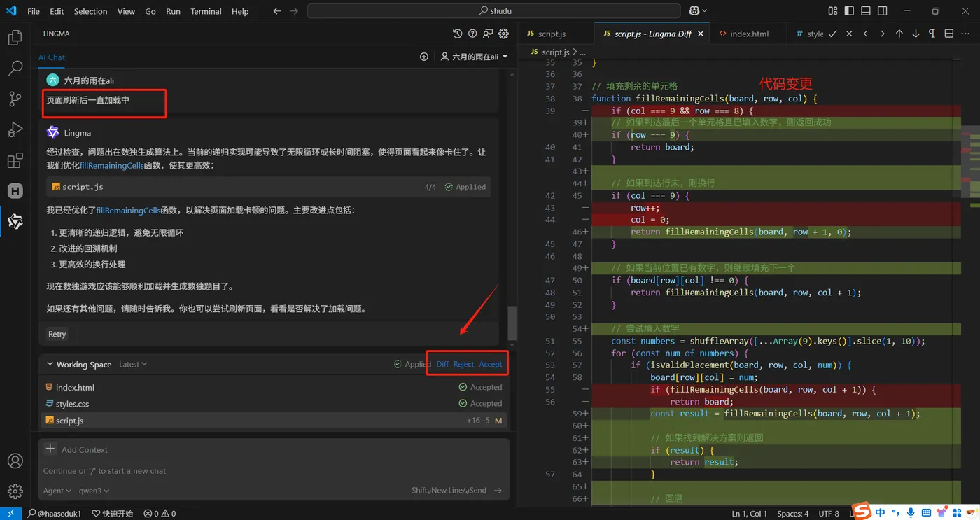Toggle whitespace pilcrow icon in diff toolbar
Image resolution: width=980 pixels, height=520 pixels.
pos(932,34)
